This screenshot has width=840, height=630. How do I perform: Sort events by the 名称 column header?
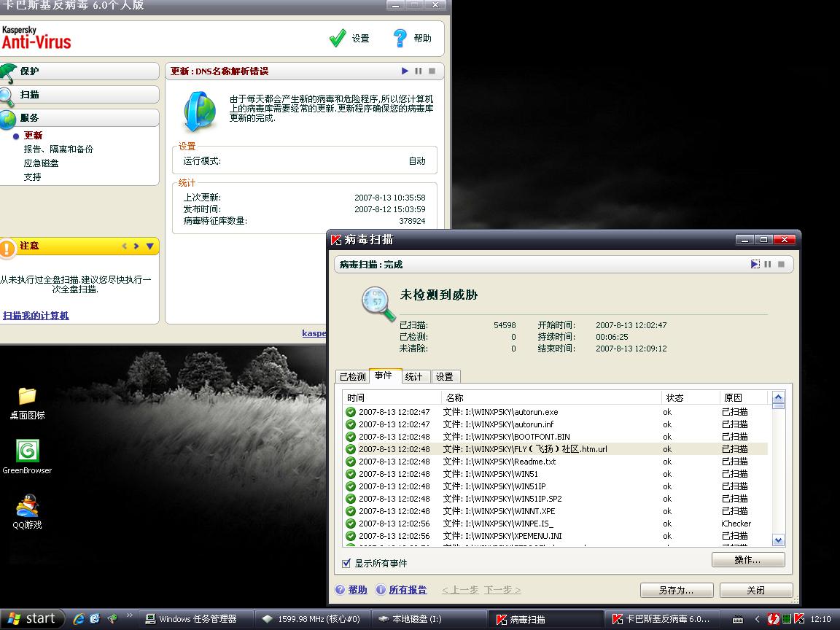[551, 397]
